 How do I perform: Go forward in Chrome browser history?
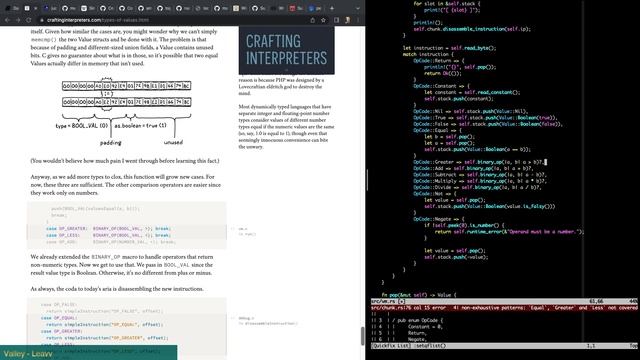[x=18, y=20]
